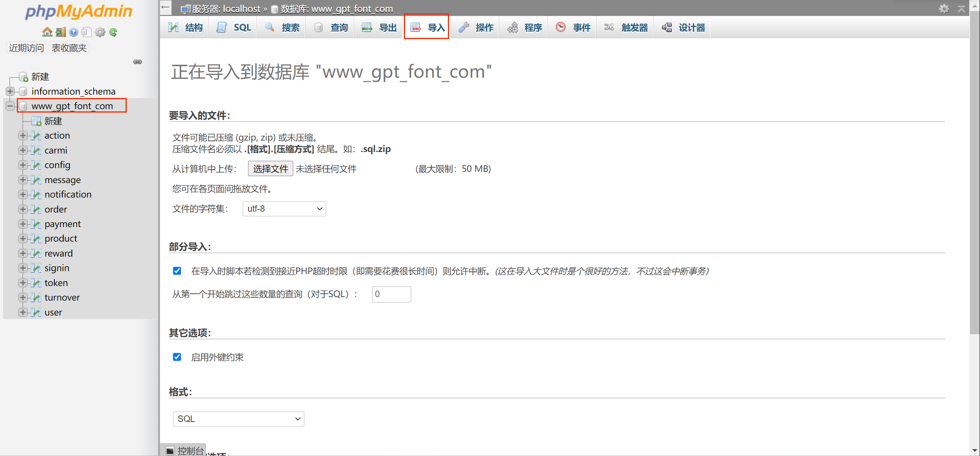Open navigation panel settings gear icon
980x456 pixels.
[x=100, y=32]
